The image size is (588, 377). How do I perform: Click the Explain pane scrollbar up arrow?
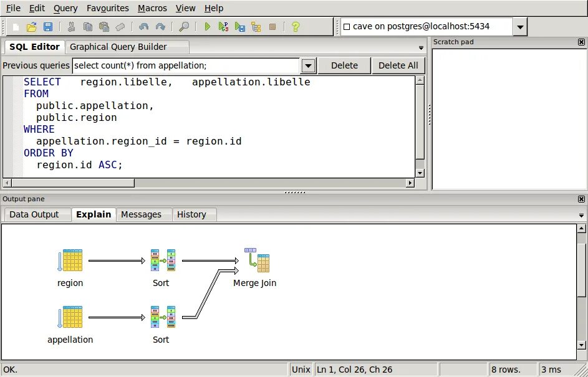581,228
